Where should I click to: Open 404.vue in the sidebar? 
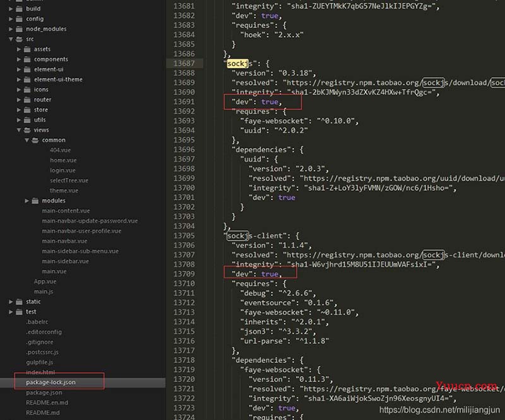pos(60,150)
